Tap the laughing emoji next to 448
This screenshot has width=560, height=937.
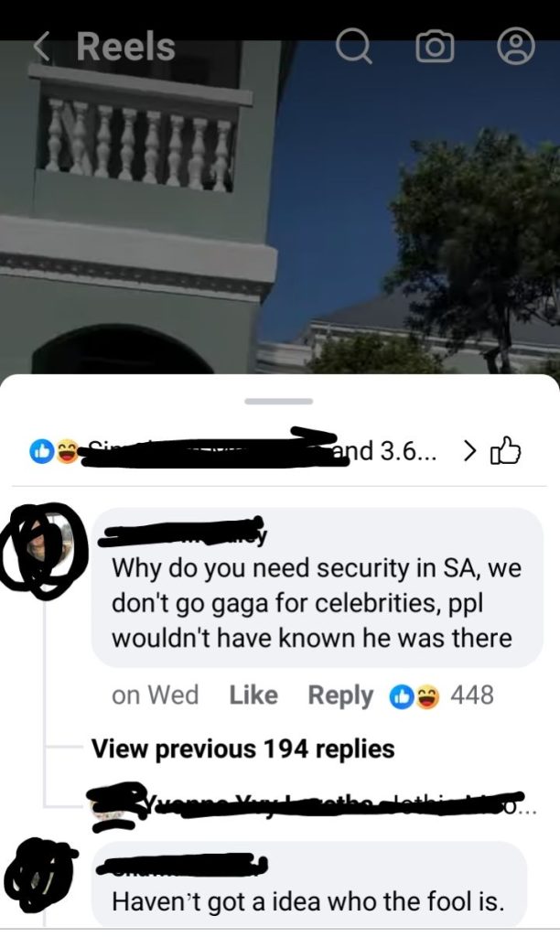coord(426,696)
